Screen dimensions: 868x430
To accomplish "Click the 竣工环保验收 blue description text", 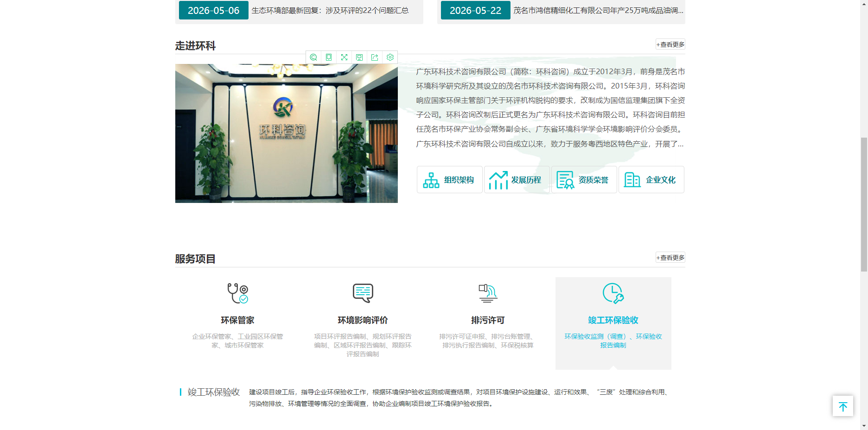I will [613, 341].
